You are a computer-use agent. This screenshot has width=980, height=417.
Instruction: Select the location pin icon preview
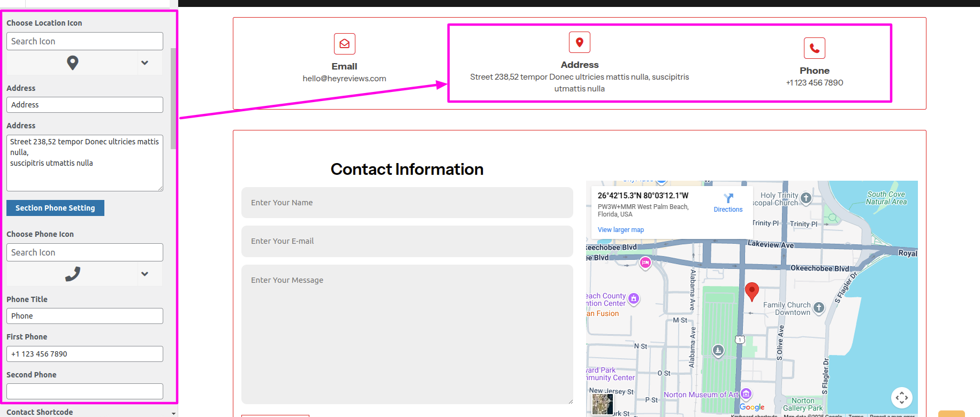tap(73, 63)
